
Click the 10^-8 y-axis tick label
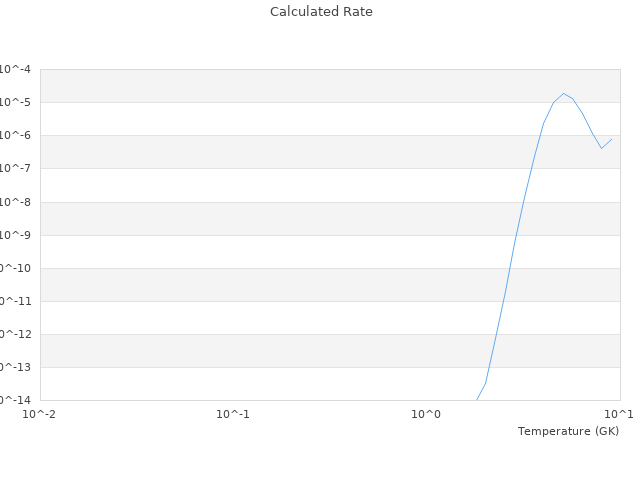point(14,202)
